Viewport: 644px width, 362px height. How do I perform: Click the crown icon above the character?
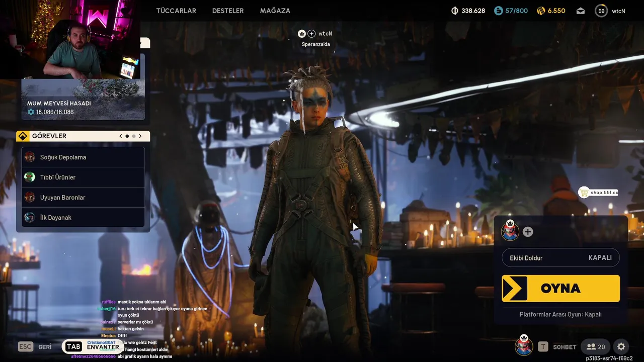tap(302, 34)
